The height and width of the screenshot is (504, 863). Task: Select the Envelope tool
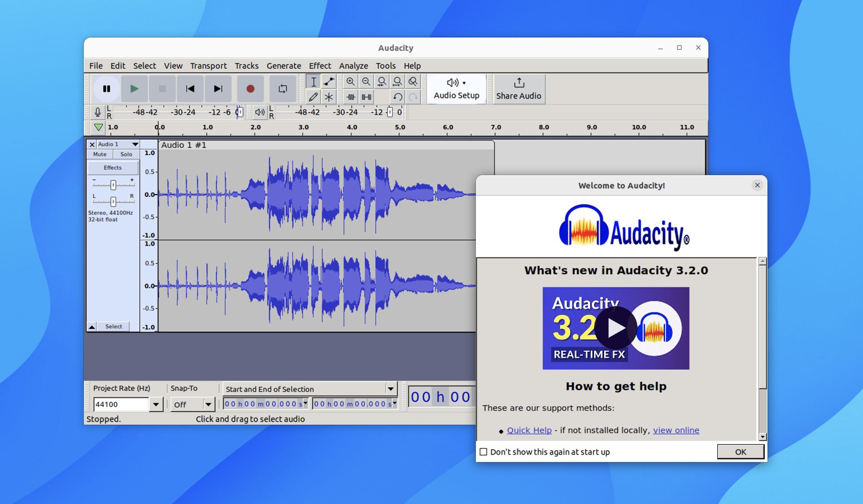[329, 82]
